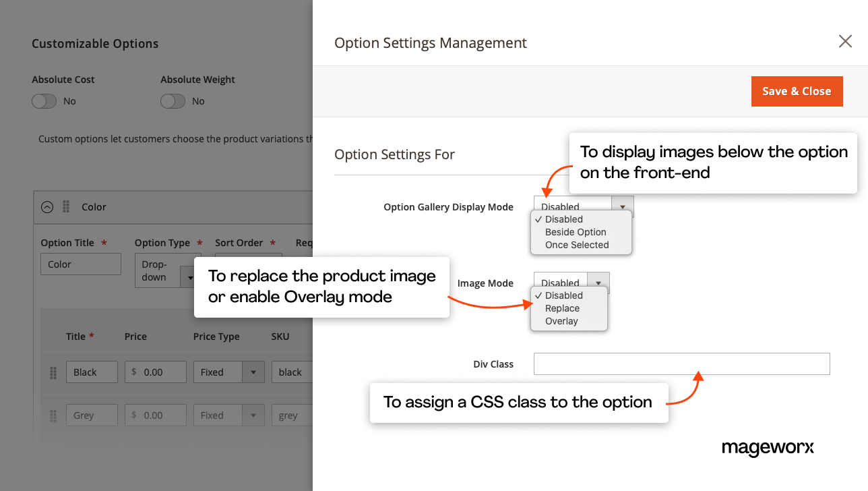Image resolution: width=868 pixels, height=491 pixels.
Task: Click the drag handle on the Grey option row
Action: coord(53,415)
